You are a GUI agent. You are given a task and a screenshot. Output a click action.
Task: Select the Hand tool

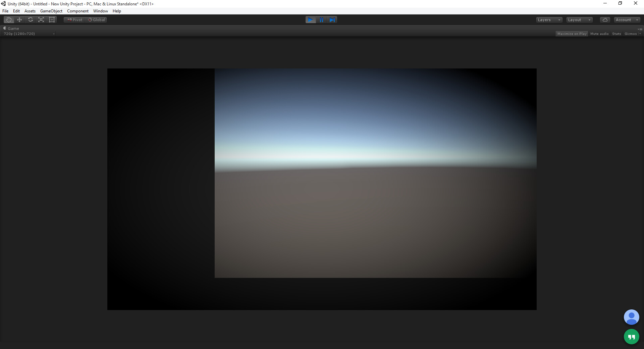(9, 20)
